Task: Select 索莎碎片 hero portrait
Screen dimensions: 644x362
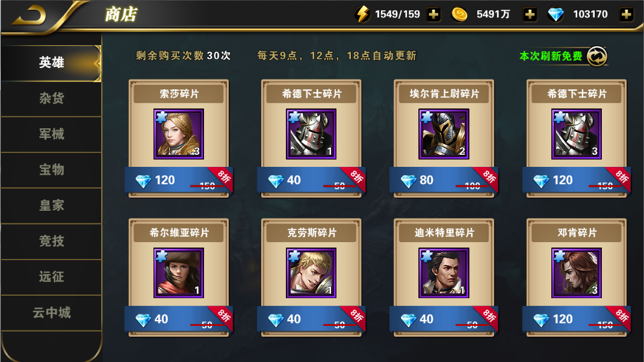Action: [179, 134]
